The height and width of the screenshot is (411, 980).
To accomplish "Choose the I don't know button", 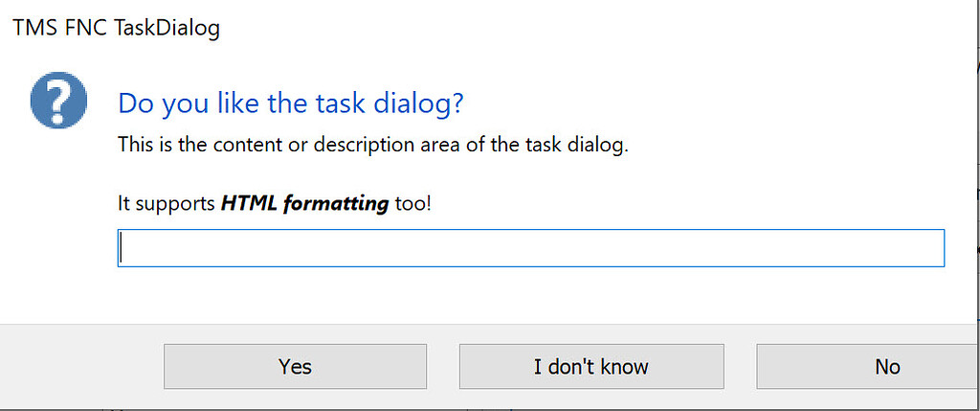I will pyautogui.click(x=591, y=366).
